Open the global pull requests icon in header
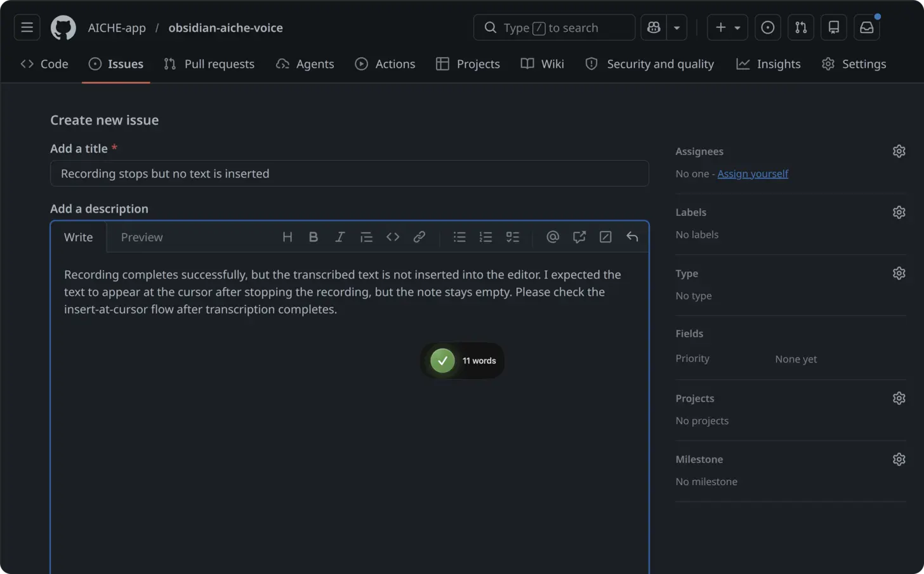The height and width of the screenshot is (574, 924). [x=801, y=27]
